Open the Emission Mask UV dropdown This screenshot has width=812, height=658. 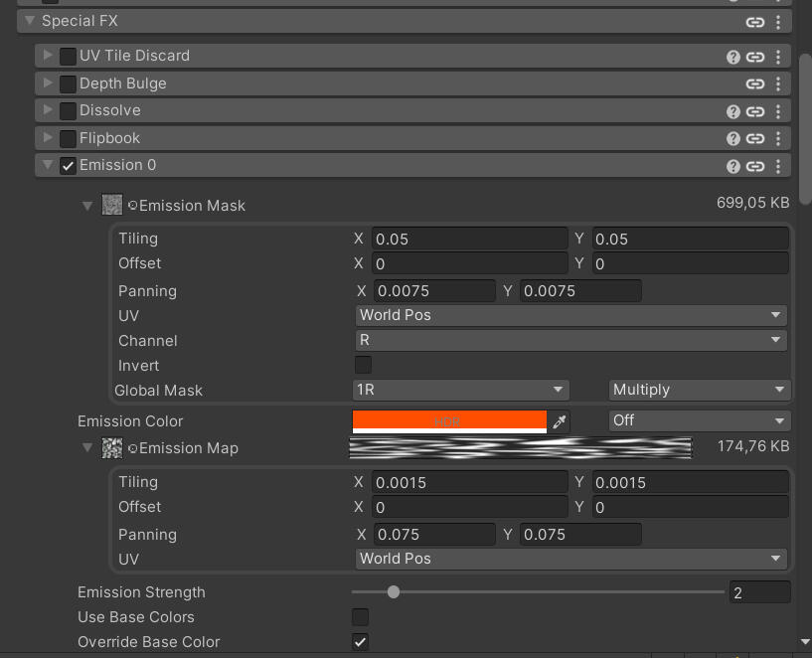571,315
